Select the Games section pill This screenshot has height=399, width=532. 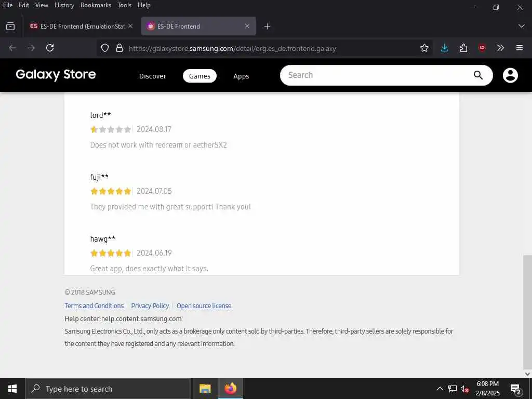click(199, 76)
